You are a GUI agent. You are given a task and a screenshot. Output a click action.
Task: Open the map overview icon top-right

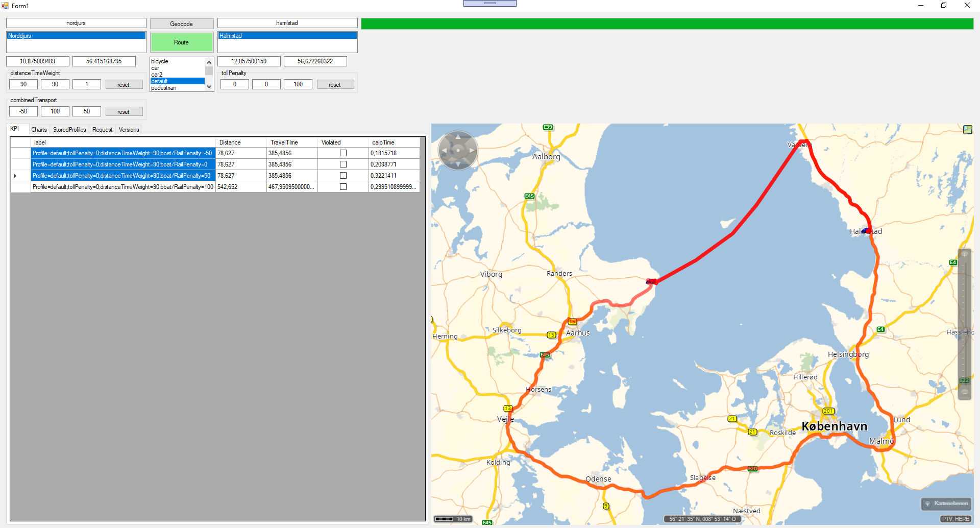967,130
